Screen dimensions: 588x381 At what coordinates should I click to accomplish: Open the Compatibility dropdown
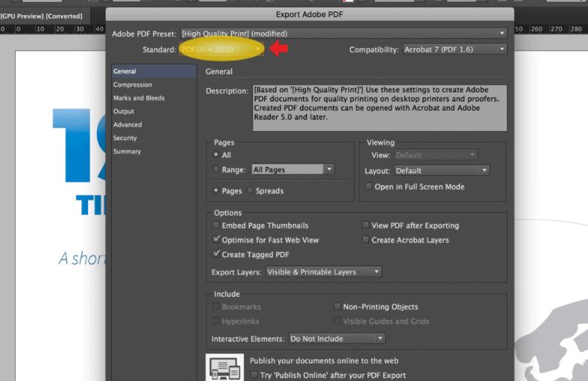[x=455, y=49]
